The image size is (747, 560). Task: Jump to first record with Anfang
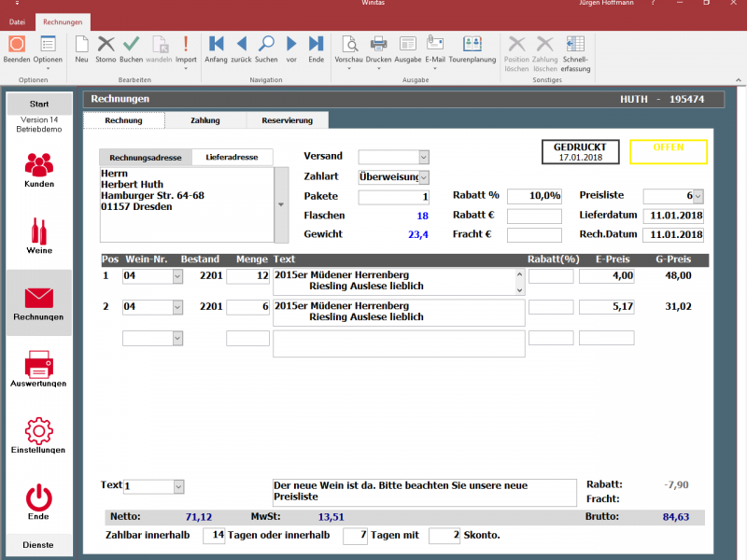217,44
